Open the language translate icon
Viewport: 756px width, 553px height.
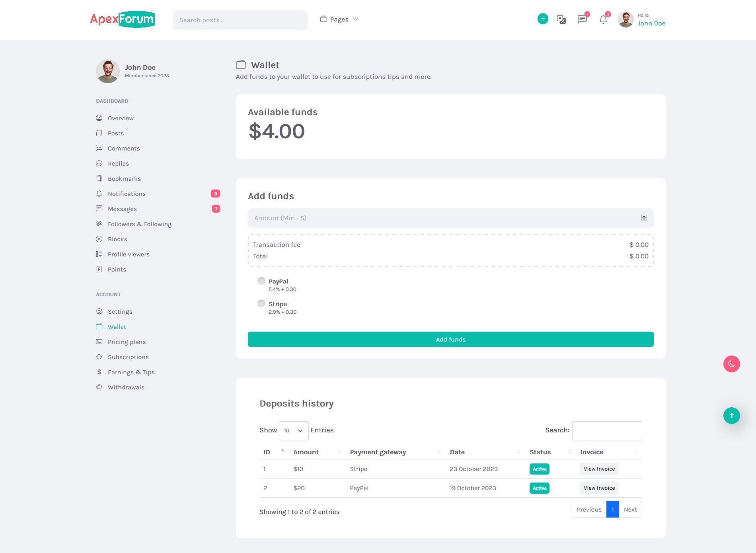click(561, 19)
